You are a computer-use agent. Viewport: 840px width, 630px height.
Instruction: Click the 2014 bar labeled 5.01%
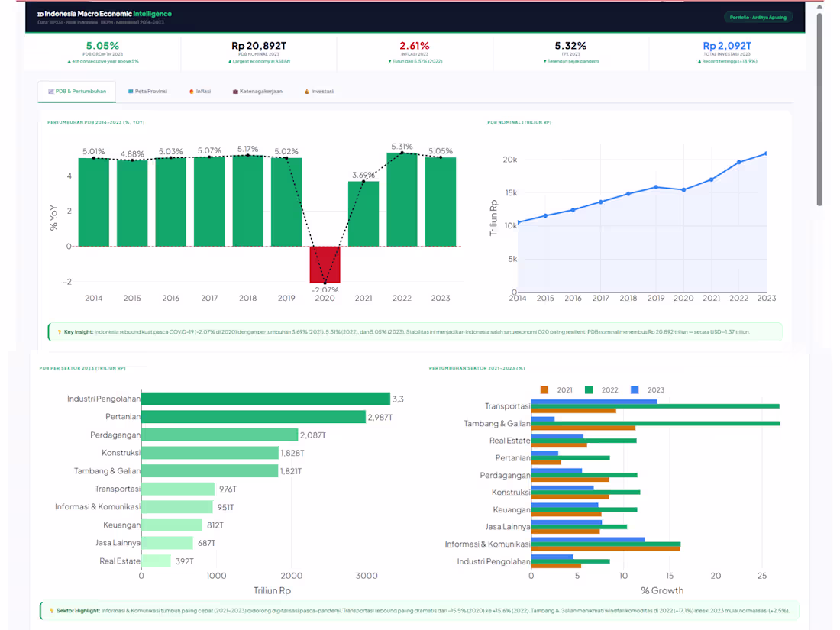point(94,202)
